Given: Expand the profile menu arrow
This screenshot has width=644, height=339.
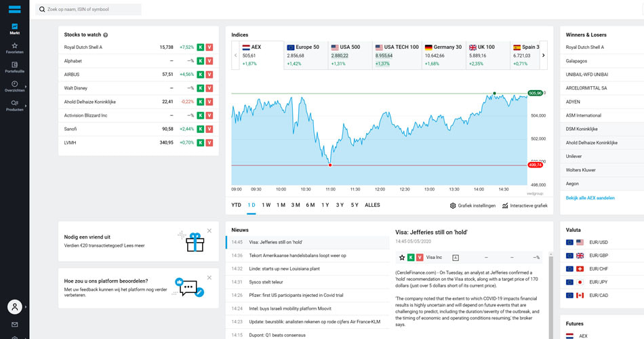Looking at the screenshot, I should (x=26, y=307).
